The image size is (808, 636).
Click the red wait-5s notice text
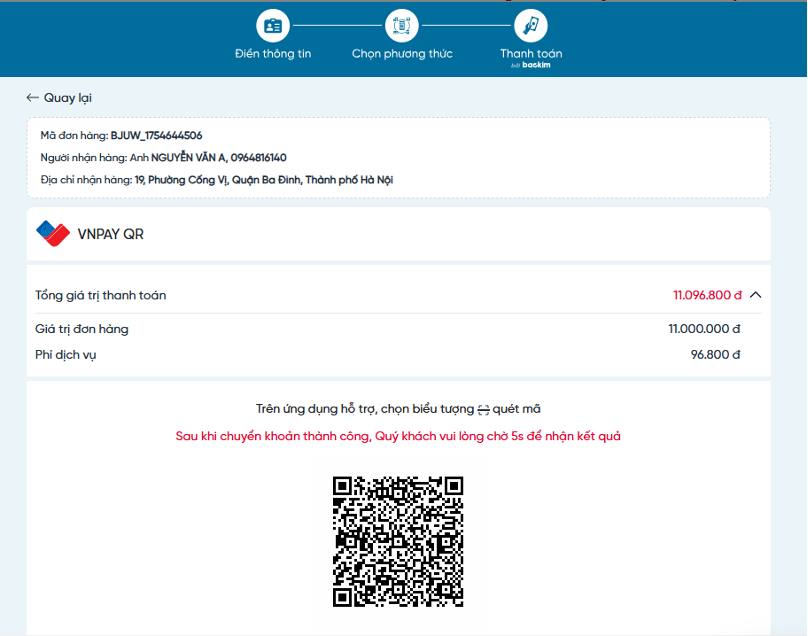pos(398,437)
